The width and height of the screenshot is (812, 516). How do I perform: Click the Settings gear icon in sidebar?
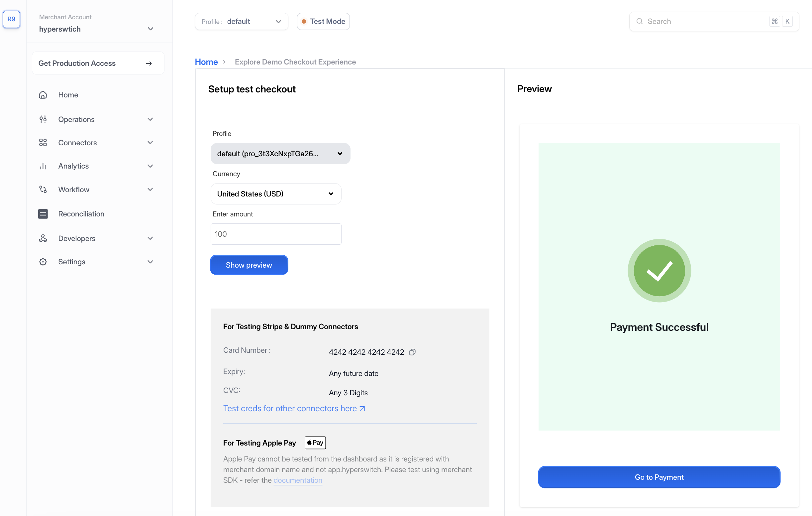coord(43,262)
